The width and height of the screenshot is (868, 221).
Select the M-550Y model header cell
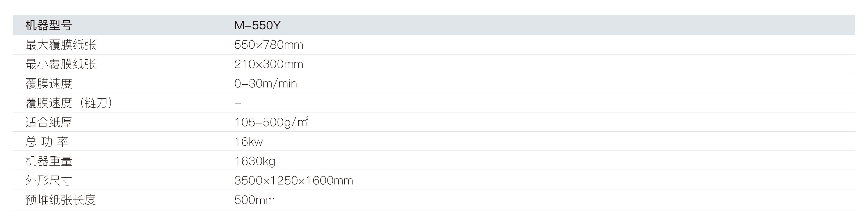(257, 26)
